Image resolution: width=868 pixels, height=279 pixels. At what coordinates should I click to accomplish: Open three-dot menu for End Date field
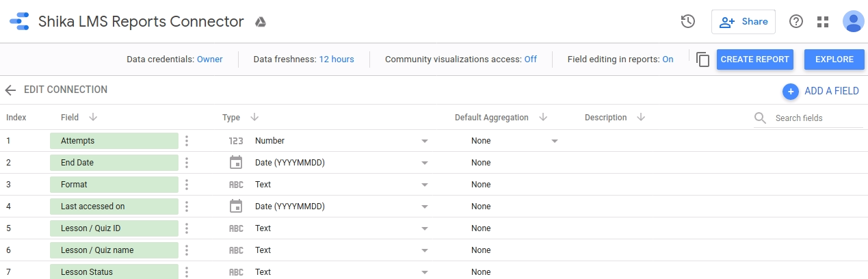(x=187, y=163)
